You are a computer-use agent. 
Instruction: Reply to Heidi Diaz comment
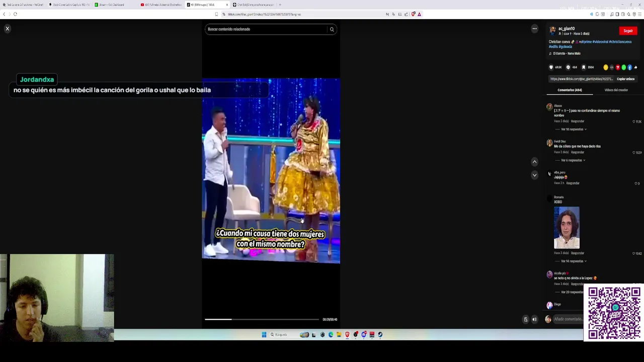pyautogui.click(x=578, y=152)
